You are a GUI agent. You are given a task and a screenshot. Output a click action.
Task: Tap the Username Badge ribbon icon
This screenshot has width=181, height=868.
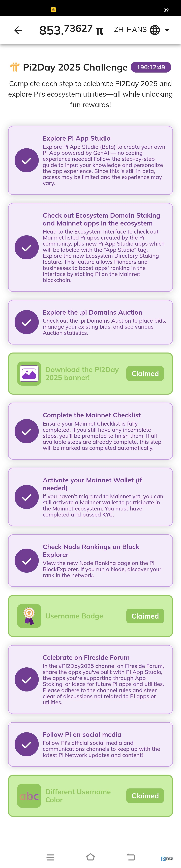(29, 616)
